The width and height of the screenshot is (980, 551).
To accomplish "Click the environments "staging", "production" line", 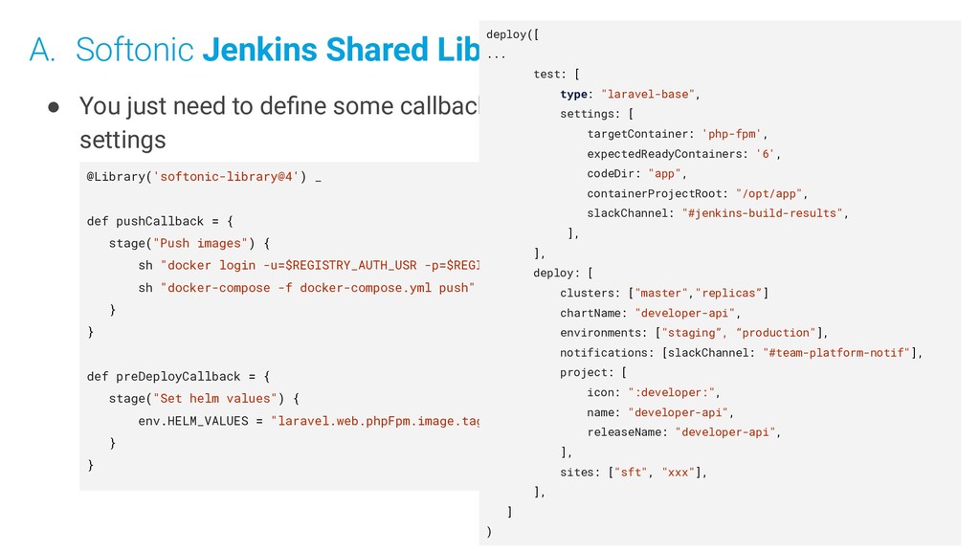I will tap(694, 333).
